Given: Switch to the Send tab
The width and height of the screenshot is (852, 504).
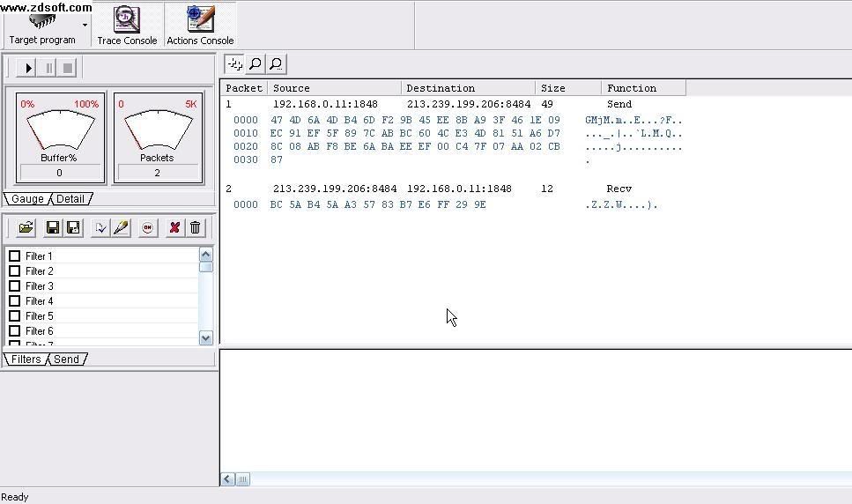Looking at the screenshot, I should click(66, 359).
